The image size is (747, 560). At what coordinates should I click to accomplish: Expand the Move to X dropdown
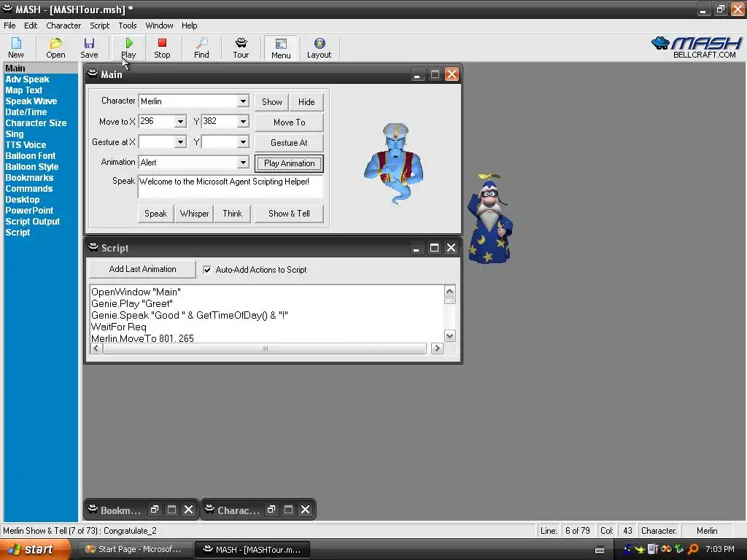pos(180,122)
